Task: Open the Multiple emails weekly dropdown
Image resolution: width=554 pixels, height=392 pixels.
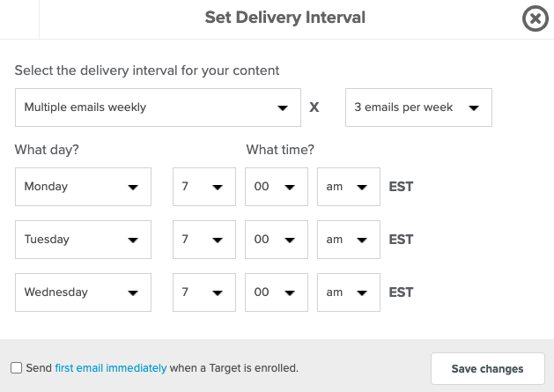Action: pos(158,107)
